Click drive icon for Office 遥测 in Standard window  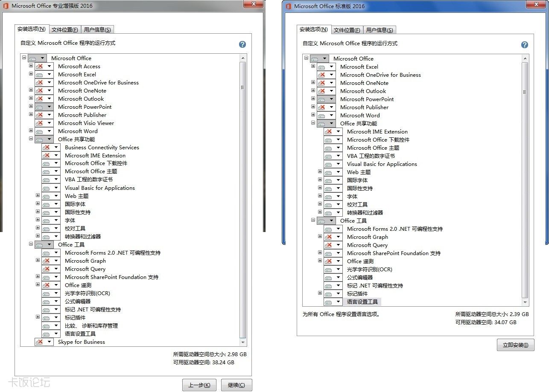[329, 261]
